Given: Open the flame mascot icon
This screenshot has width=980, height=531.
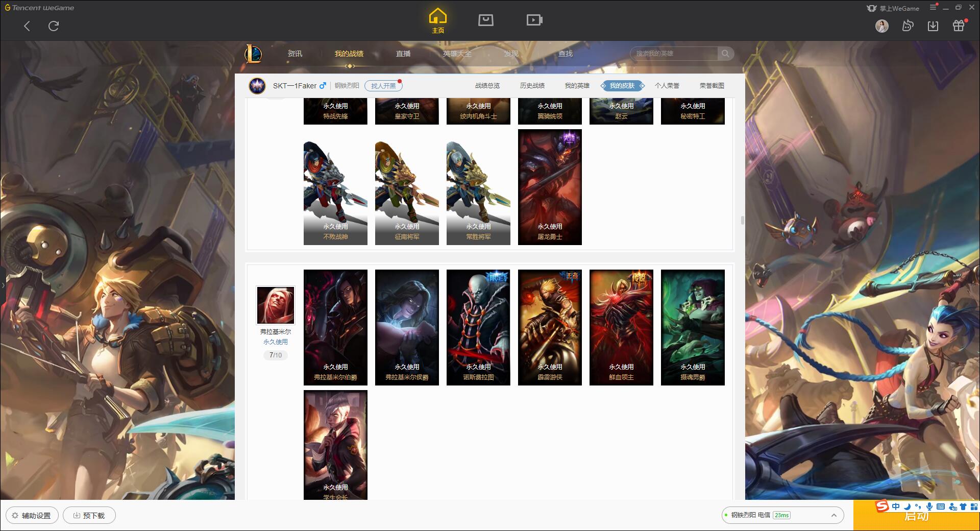Looking at the screenshot, I should coord(908,26).
